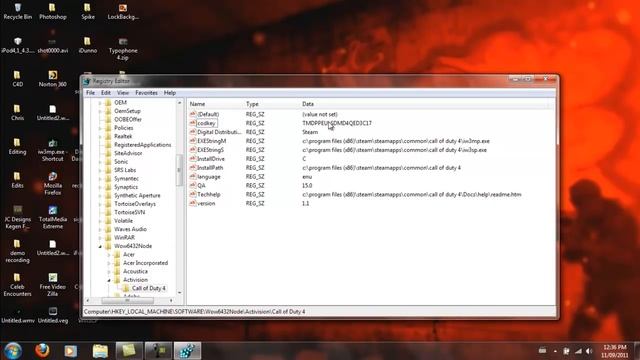Select the OemSetup key
640x360 pixels.
tap(127, 111)
